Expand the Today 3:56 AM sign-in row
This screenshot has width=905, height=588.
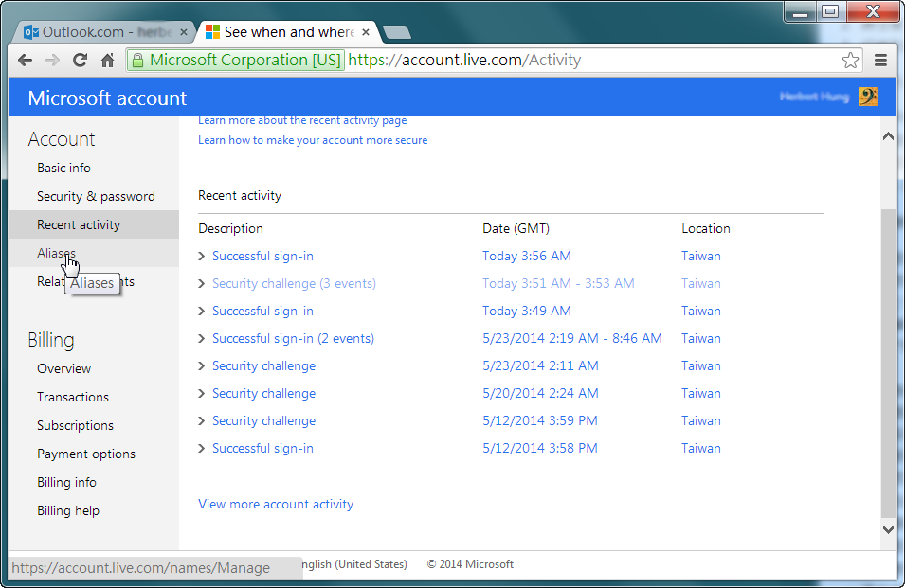202,256
